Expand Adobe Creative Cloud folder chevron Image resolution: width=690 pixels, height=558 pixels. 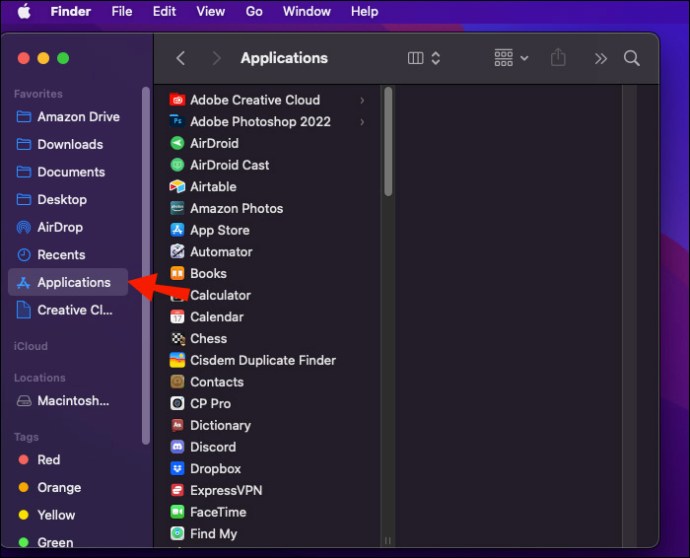(362, 100)
